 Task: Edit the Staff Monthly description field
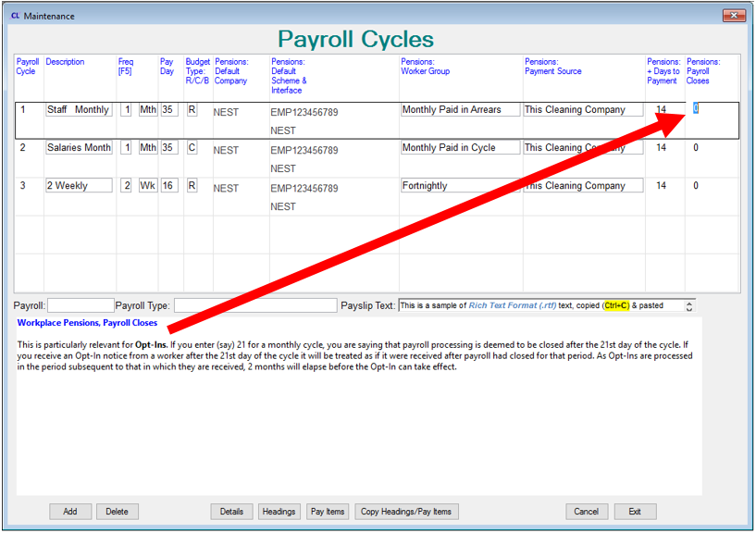pos(79,110)
